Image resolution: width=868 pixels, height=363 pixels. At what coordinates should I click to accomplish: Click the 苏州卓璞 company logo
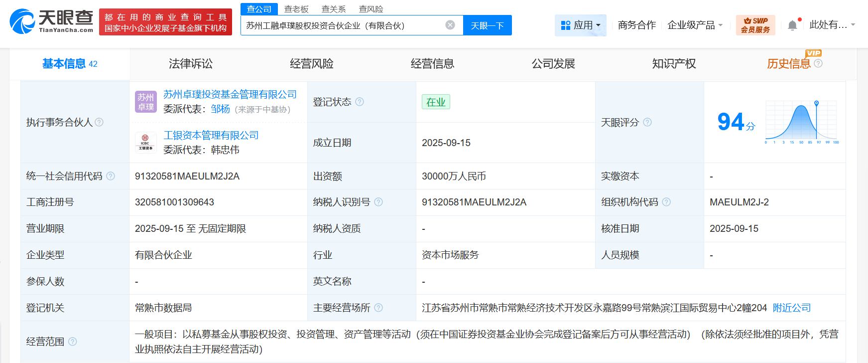145,102
